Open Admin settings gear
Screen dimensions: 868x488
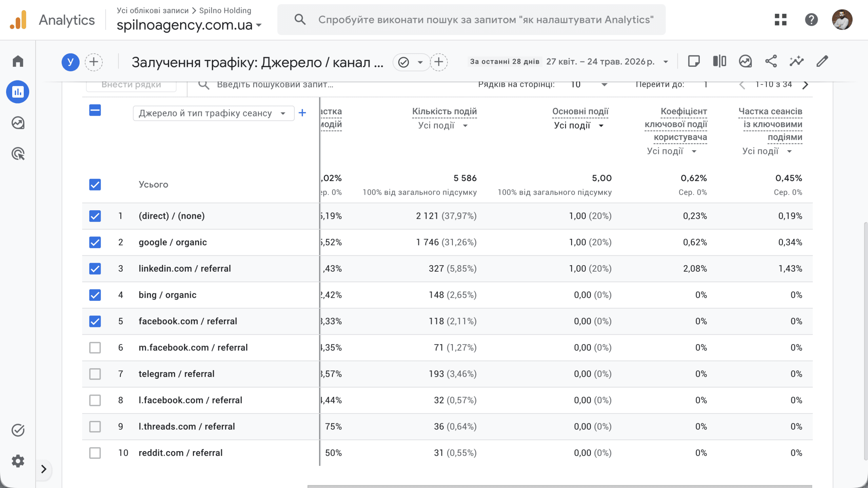pos(18,461)
